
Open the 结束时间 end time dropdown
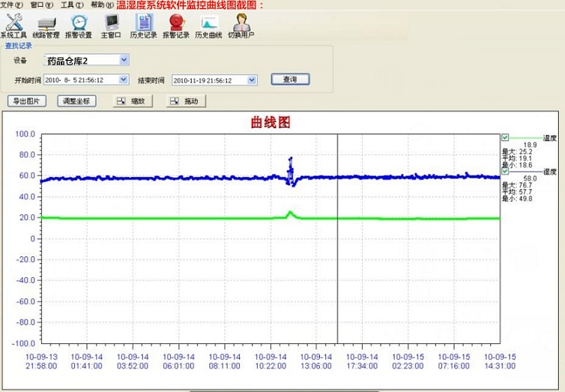[x=252, y=79]
